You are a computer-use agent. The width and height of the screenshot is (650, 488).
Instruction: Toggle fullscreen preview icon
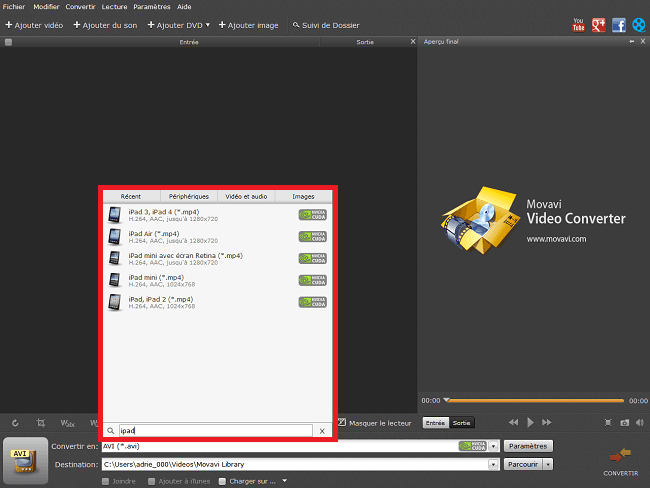(608, 422)
